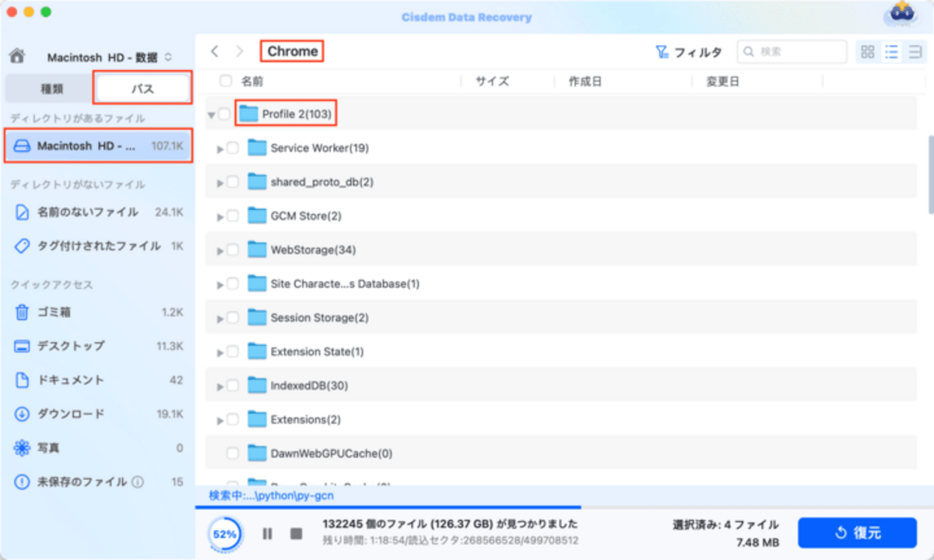This screenshot has width=934, height=560.
Task: Expand the WebStorage(34) folder
Action: click(220, 250)
